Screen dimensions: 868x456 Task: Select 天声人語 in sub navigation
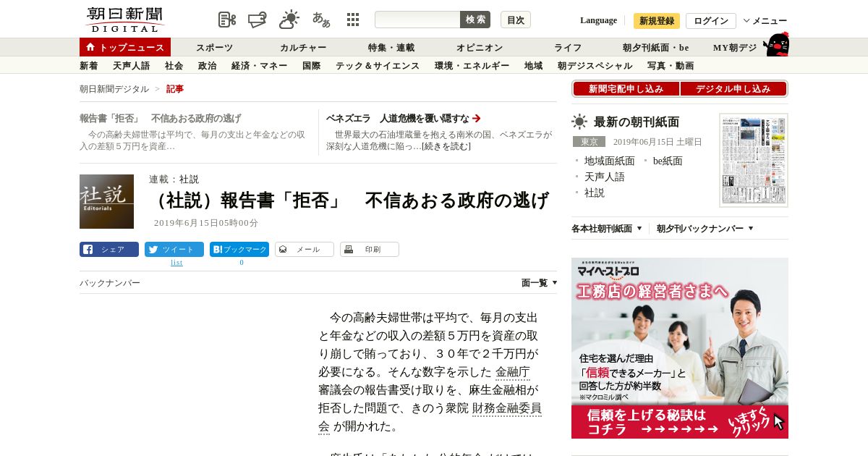click(x=132, y=66)
